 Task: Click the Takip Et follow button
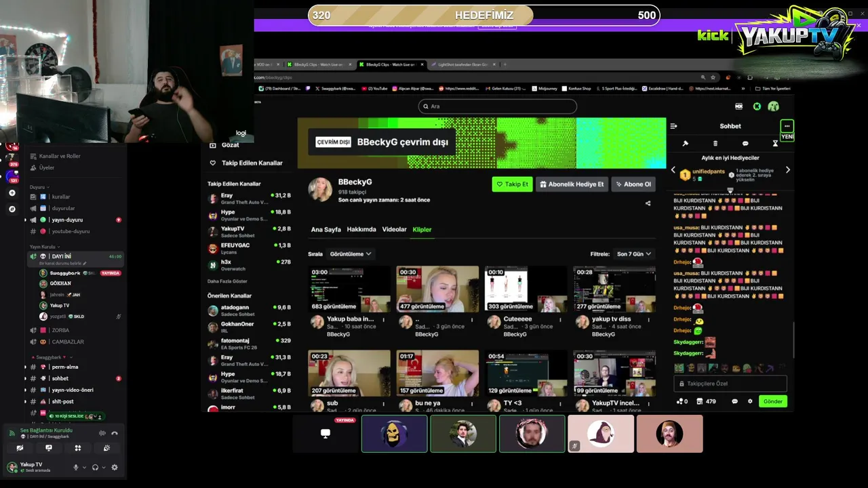(x=512, y=184)
